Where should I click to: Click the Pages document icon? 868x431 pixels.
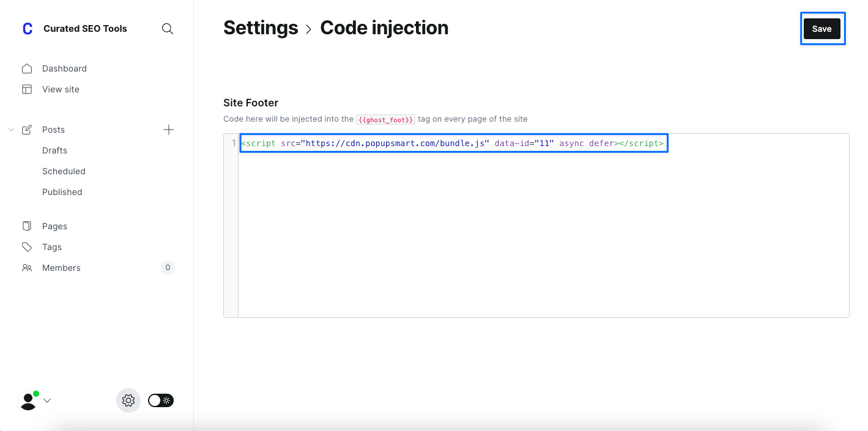tap(27, 226)
